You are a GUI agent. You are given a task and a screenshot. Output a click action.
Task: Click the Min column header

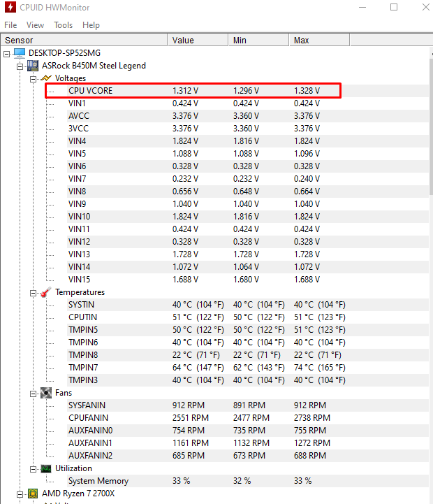[x=258, y=40]
